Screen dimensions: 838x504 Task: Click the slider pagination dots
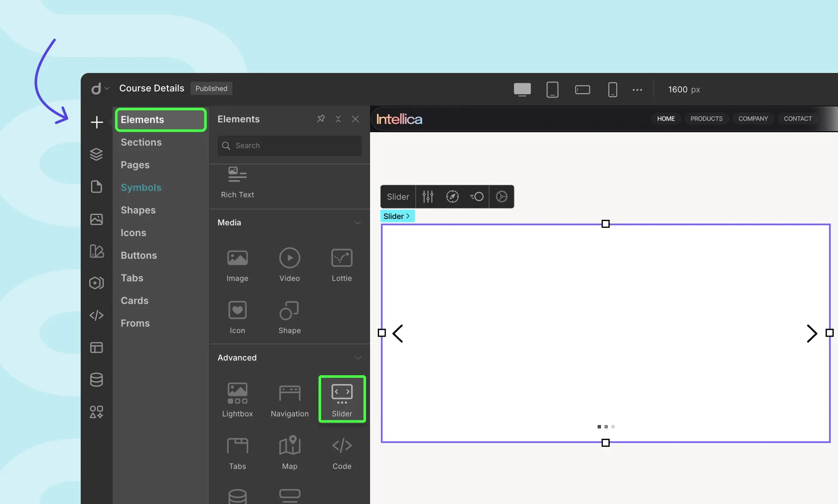coord(606,427)
